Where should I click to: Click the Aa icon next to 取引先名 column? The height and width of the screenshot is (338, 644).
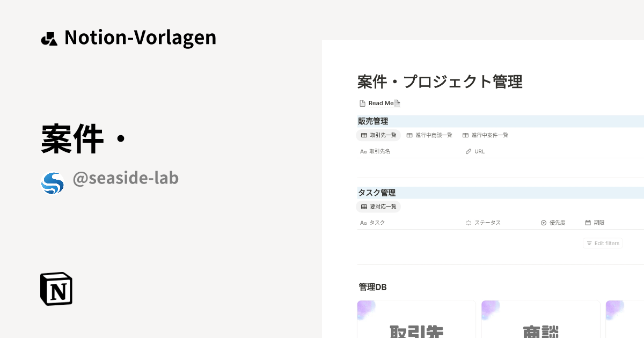tap(363, 151)
